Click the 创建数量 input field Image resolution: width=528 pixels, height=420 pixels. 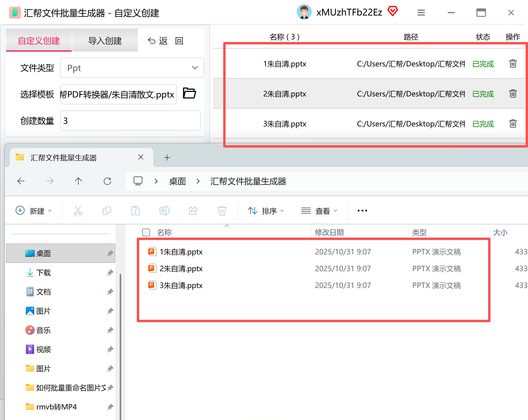pyautogui.click(x=130, y=121)
